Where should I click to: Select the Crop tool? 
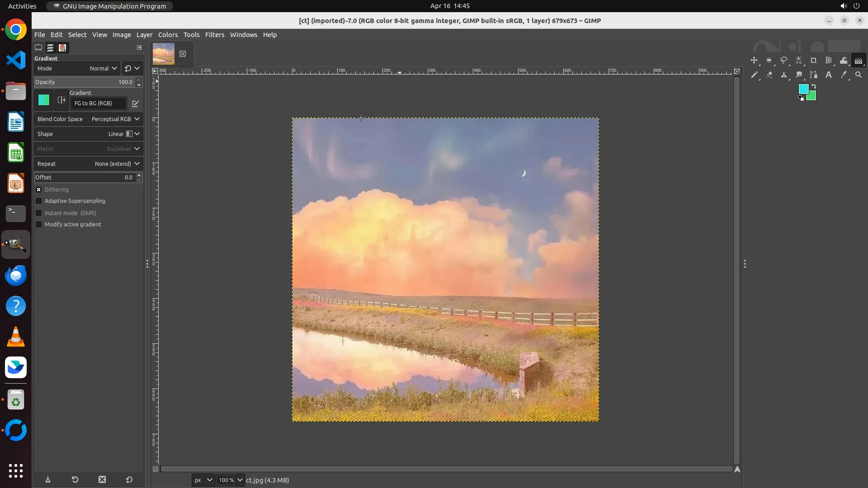pyautogui.click(x=814, y=61)
